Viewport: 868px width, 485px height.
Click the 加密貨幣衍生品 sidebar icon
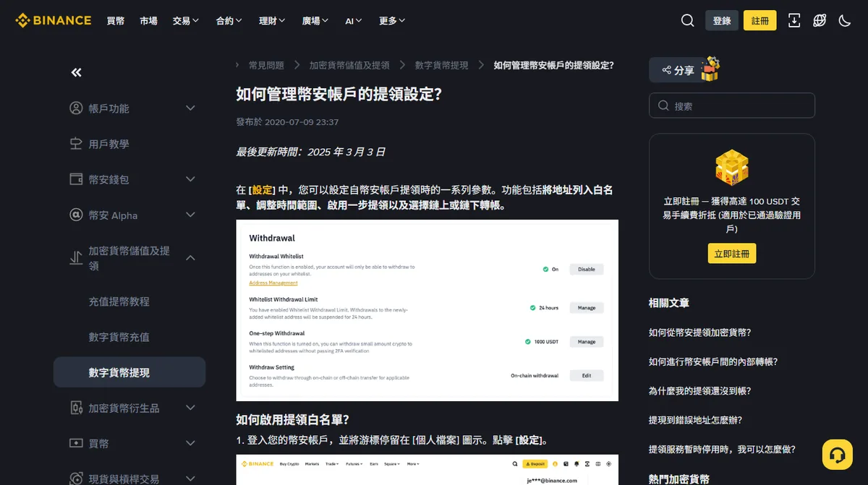[x=76, y=408]
